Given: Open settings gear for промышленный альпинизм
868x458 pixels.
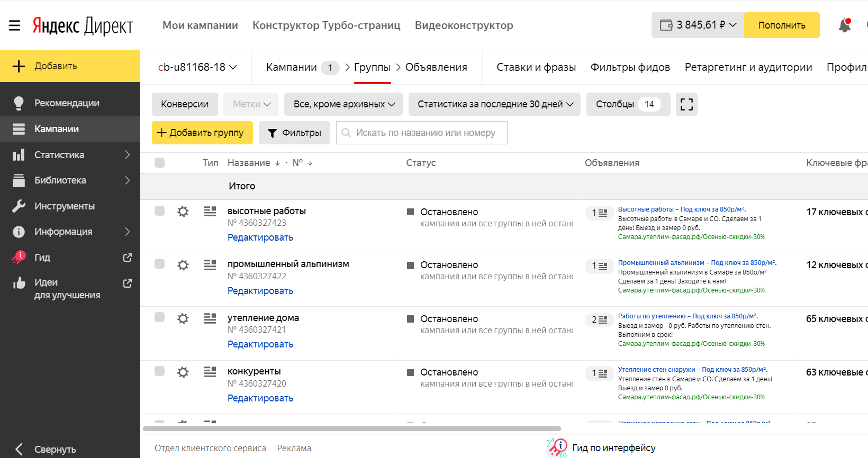Looking at the screenshot, I should [183, 265].
